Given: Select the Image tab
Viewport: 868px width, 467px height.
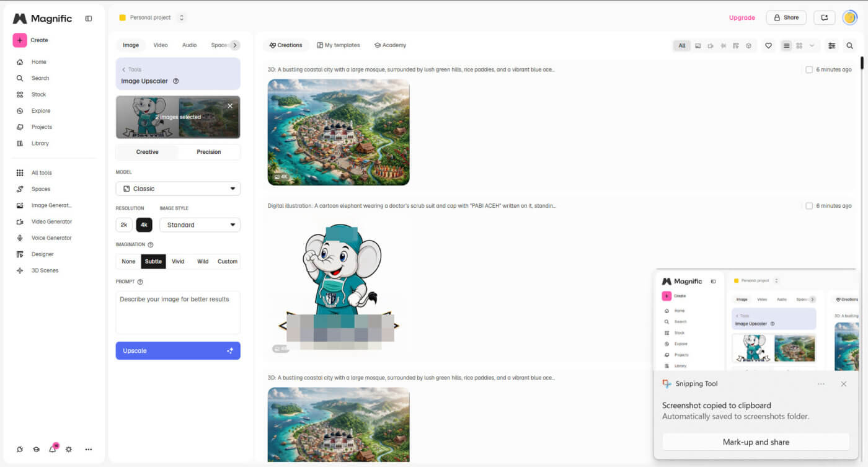Looking at the screenshot, I should tap(131, 45).
